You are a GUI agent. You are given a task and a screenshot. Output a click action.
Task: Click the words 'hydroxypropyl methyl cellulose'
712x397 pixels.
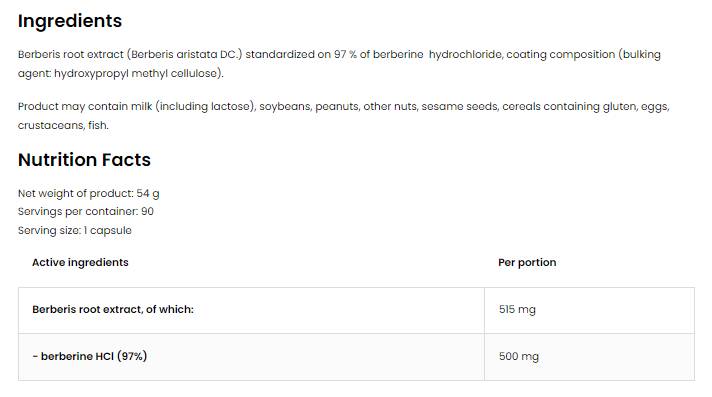click(x=136, y=74)
